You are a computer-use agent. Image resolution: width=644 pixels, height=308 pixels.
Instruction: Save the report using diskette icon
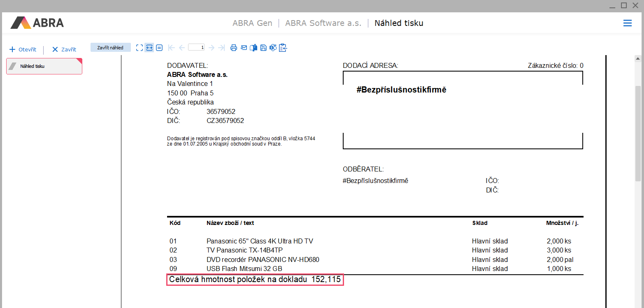click(x=263, y=48)
